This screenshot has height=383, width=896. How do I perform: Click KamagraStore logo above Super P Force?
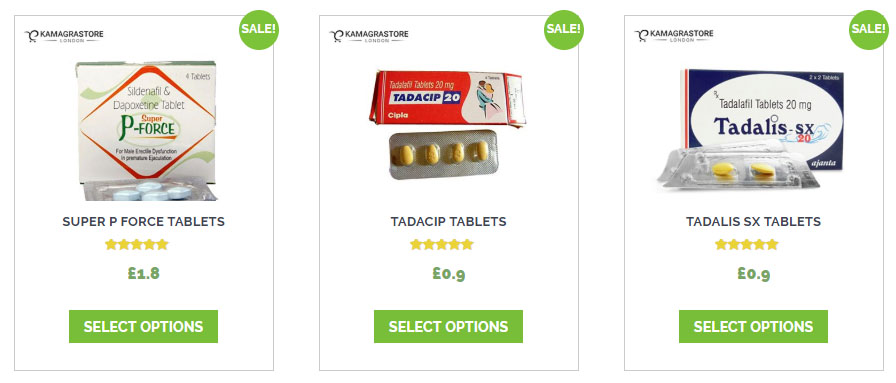(x=64, y=36)
